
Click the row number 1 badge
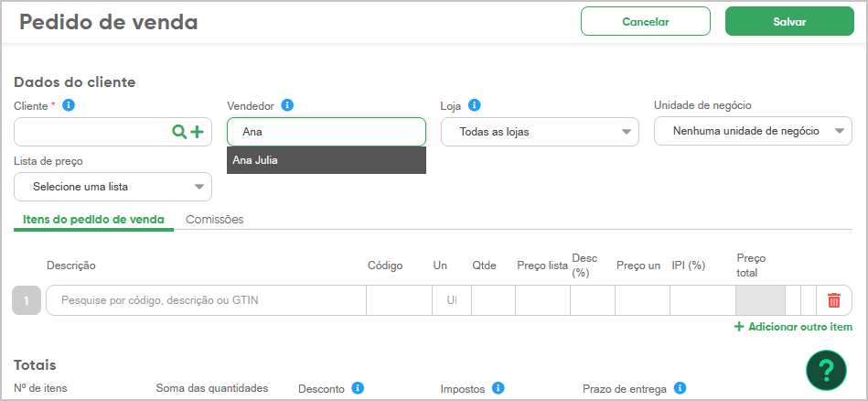[27, 300]
